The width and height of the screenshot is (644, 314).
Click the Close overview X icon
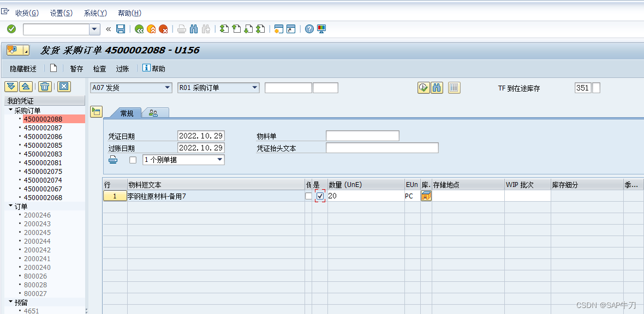pos(64,86)
